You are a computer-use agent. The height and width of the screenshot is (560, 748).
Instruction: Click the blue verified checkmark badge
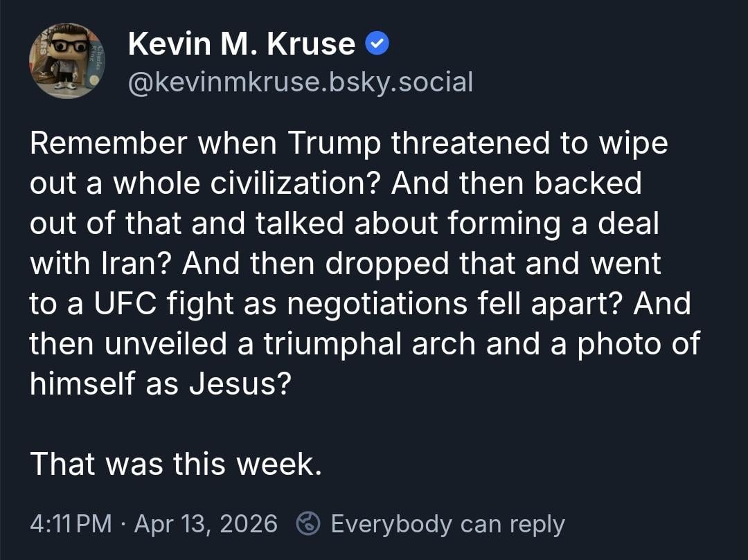pyautogui.click(x=377, y=44)
